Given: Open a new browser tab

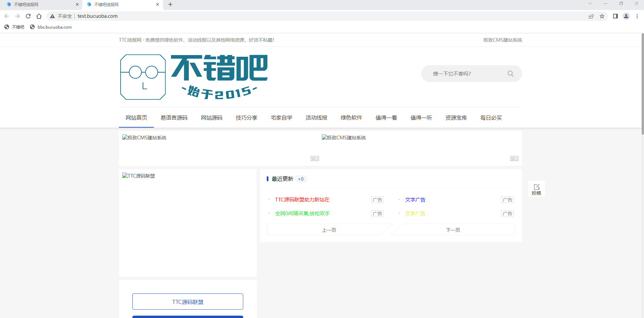Looking at the screenshot, I should tap(170, 4).
